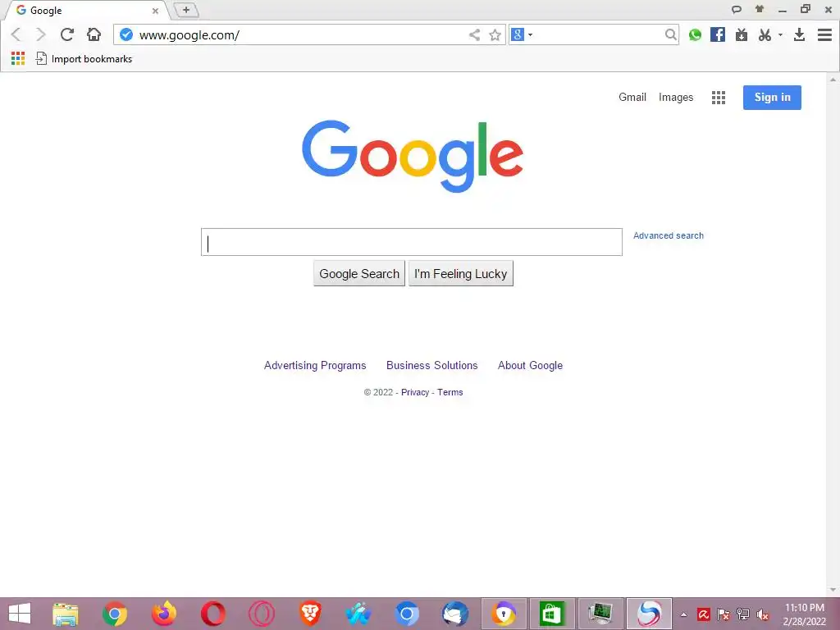Go back with the Back arrow
This screenshot has width=840, height=630.
point(16,34)
